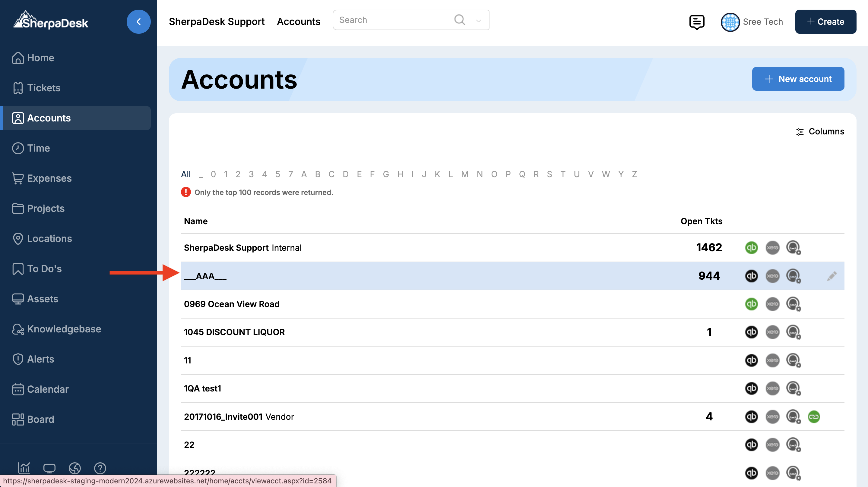Open the 0969 Ocean View Road account
This screenshot has width=868, height=487.
coord(232,304)
